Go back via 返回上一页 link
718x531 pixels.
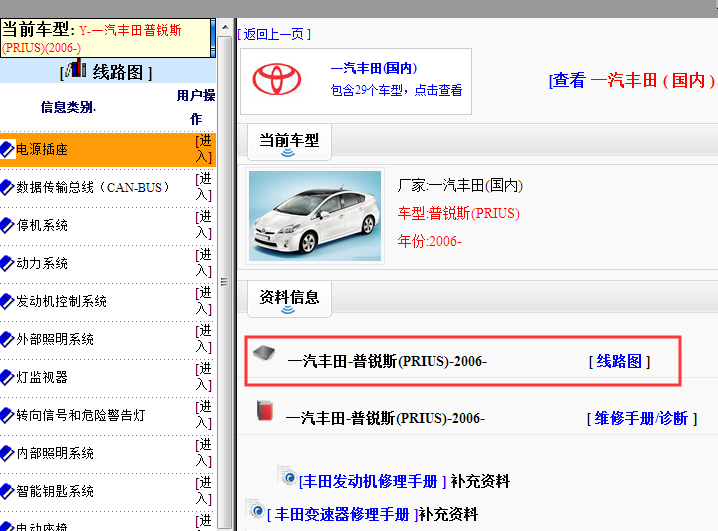pos(274,34)
